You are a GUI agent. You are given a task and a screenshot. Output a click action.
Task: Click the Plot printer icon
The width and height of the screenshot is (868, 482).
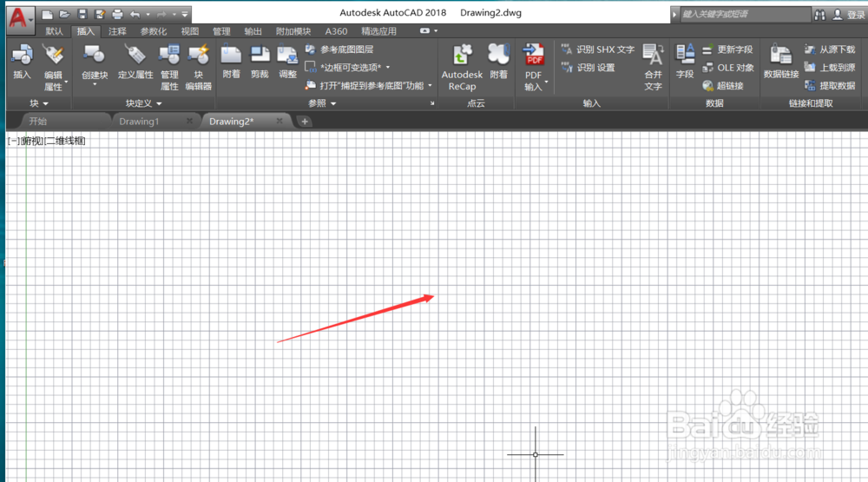point(117,15)
